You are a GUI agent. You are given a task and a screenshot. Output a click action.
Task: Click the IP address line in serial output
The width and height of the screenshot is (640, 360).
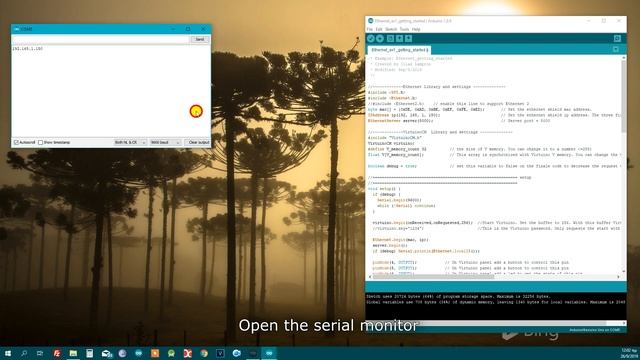pyautogui.click(x=28, y=49)
